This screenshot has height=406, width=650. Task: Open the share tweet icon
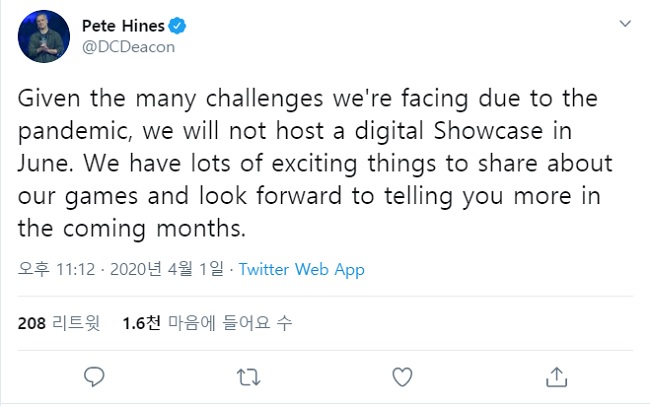click(557, 376)
